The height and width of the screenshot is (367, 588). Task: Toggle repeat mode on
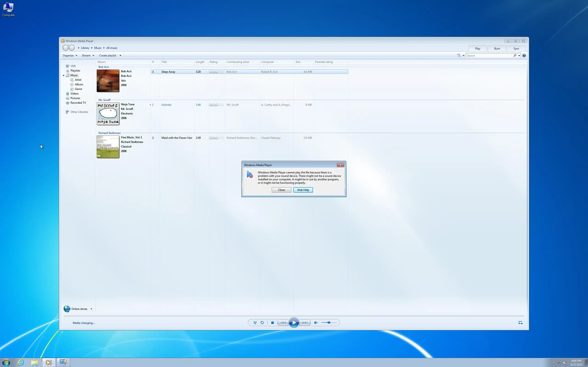coord(262,323)
